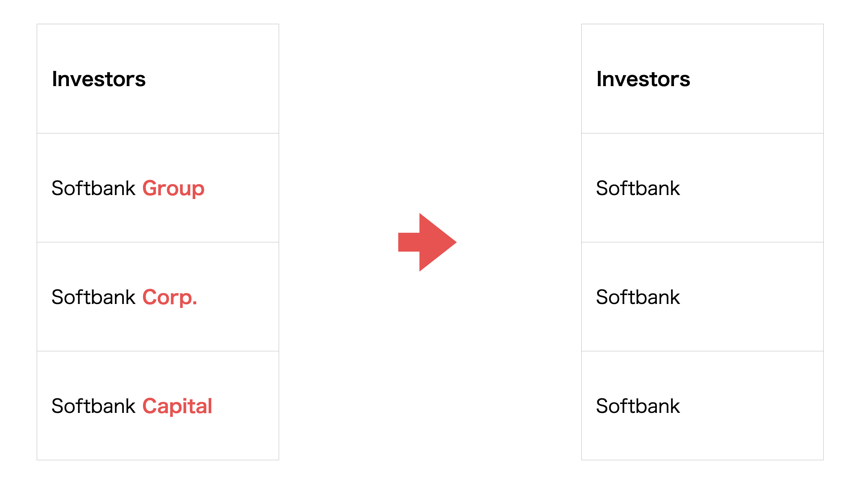Image resolution: width=868 pixels, height=488 pixels.
Task: Click Softbank text in bottom right cell
Action: point(638,406)
